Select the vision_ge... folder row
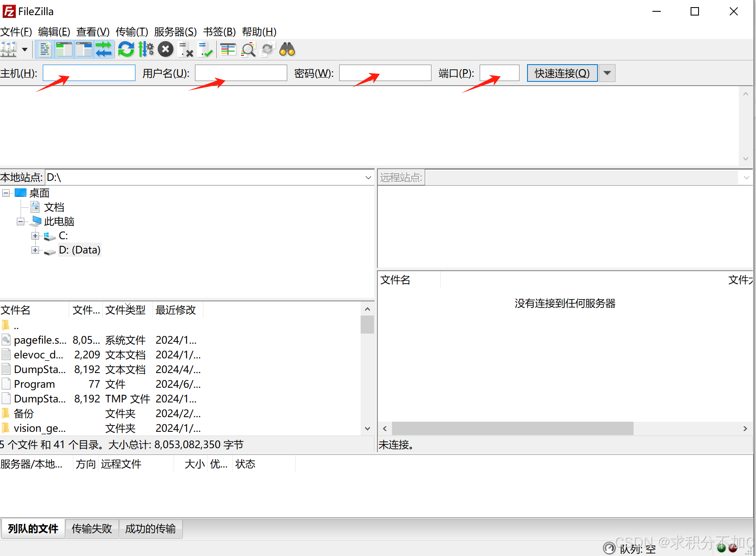 coord(180,428)
